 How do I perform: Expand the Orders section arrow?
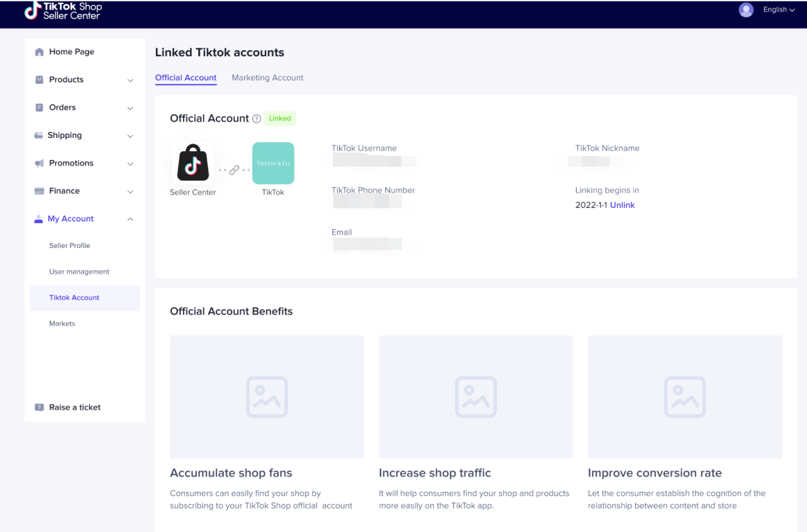[x=130, y=108]
